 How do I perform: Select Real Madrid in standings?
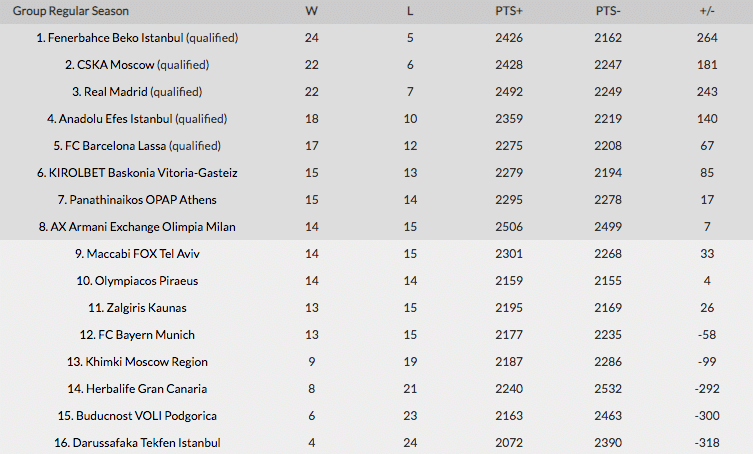(116, 92)
